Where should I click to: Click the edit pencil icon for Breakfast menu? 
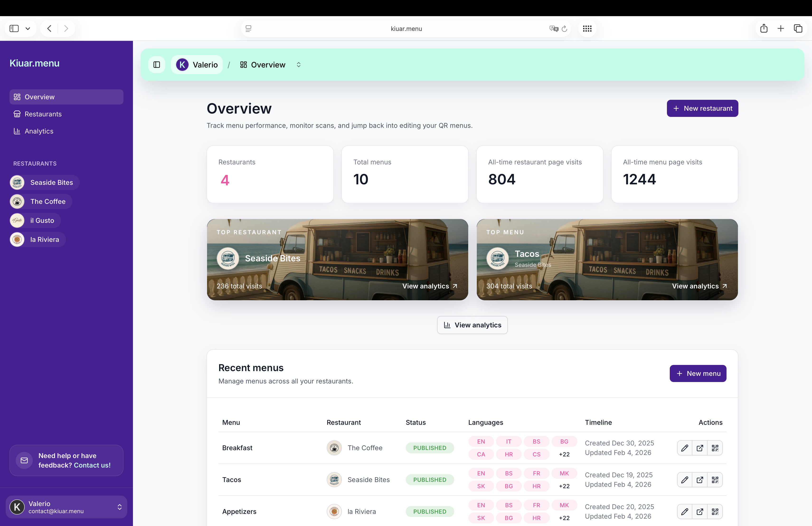685,448
